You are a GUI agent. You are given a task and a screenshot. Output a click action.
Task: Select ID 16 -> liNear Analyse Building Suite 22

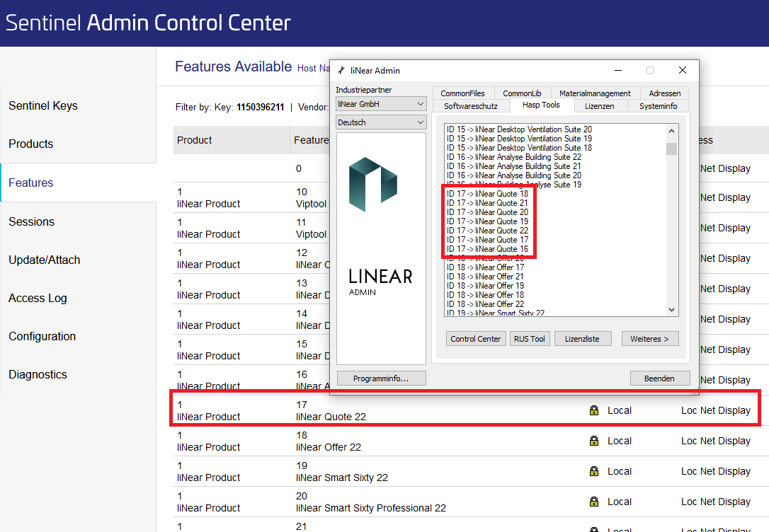pyautogui.click(x=514, y=157)
